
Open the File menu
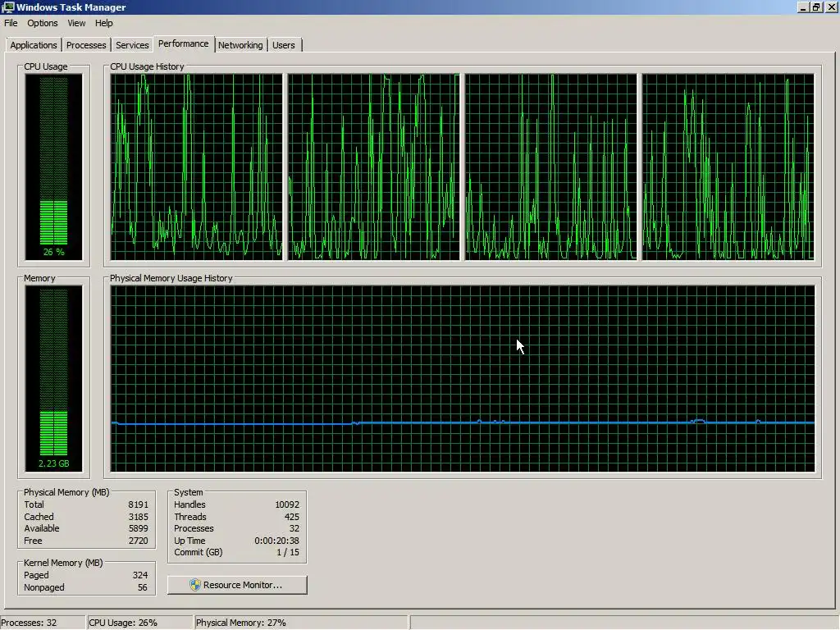(x=11, y=23)
